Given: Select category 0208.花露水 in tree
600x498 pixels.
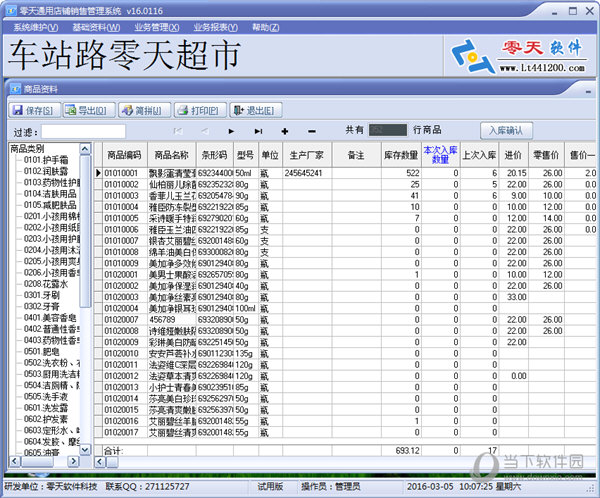Looking at the screenshot, I should pyautogui.click(x=46, y=284).
